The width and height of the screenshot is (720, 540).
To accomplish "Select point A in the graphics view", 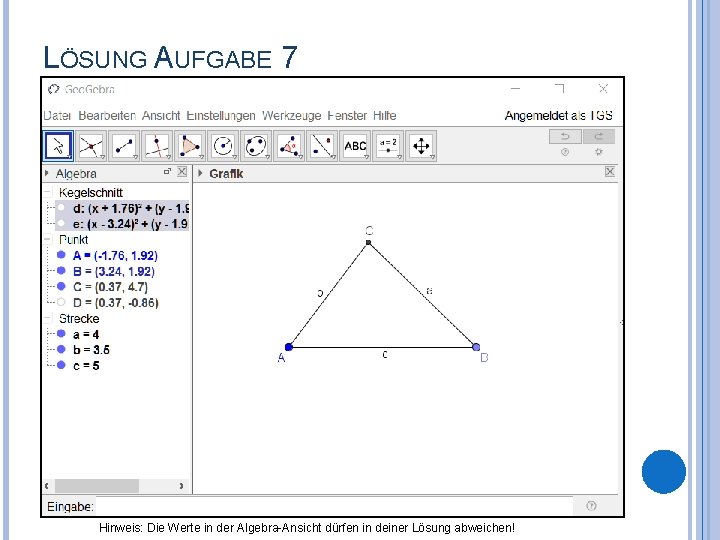I will coord(289,347).
